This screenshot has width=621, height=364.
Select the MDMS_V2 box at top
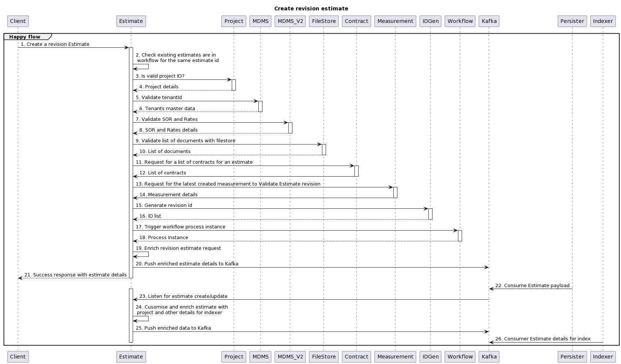coord(290,21)
